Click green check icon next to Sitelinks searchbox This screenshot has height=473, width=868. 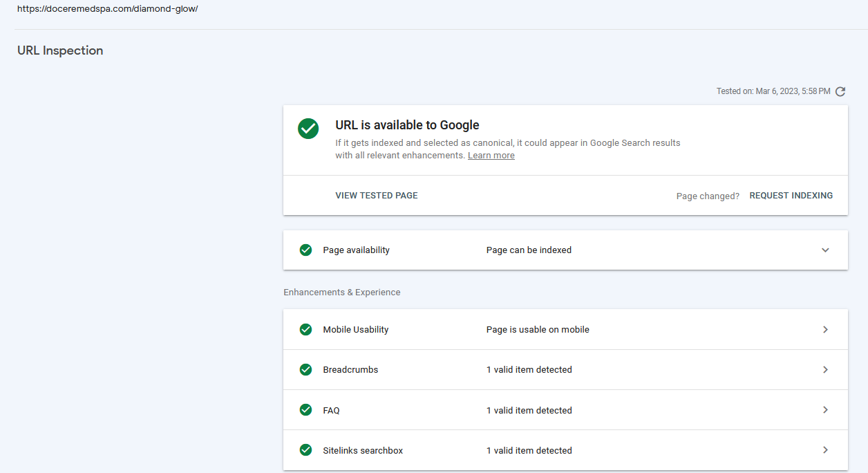coord(305,450)
